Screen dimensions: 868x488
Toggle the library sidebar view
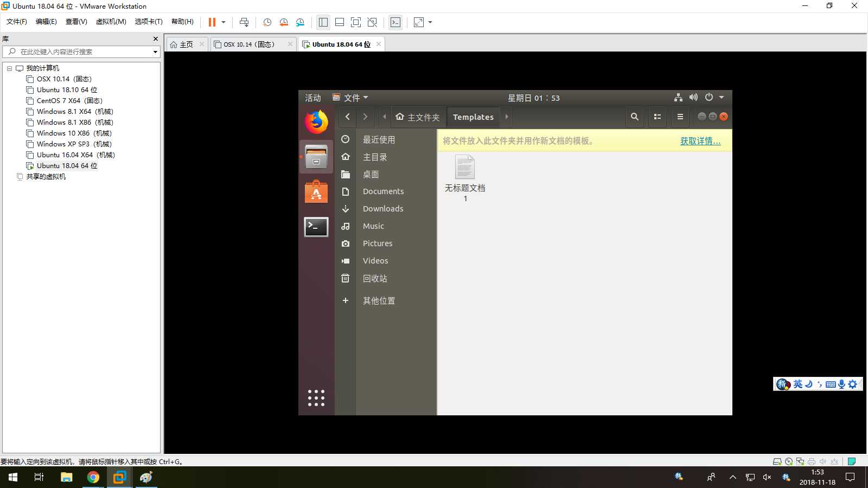pos(323,22)
